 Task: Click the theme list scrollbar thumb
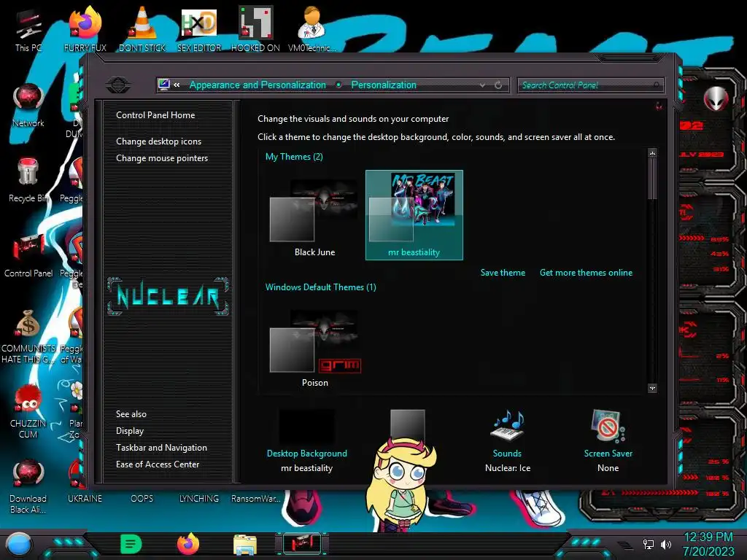point(652,179)
